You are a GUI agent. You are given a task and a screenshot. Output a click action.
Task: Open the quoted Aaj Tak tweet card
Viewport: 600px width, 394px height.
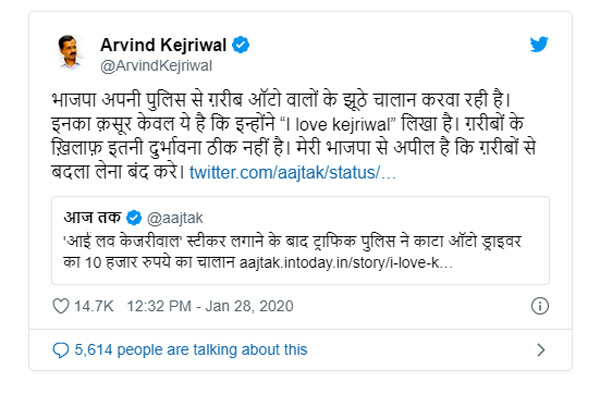(300, 240)
